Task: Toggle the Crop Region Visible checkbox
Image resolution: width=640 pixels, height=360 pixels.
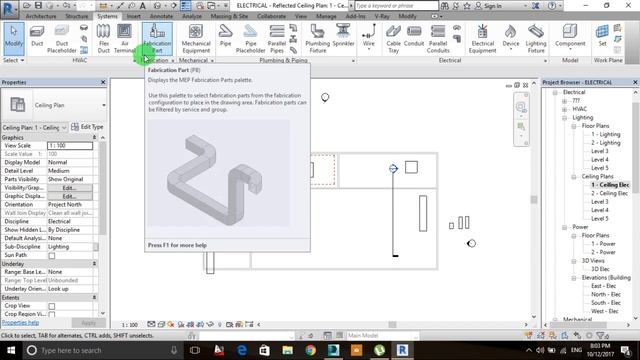Action: click(52, 314)
